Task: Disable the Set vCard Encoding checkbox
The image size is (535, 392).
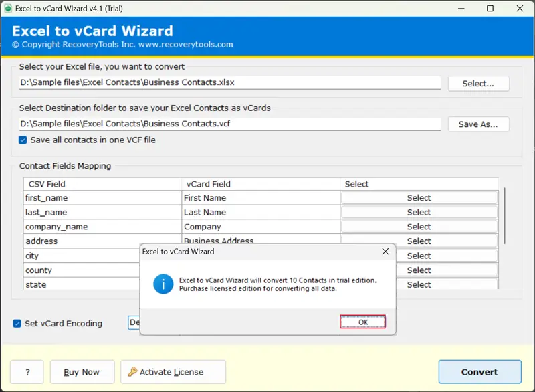Action: (x=17, y=324)
